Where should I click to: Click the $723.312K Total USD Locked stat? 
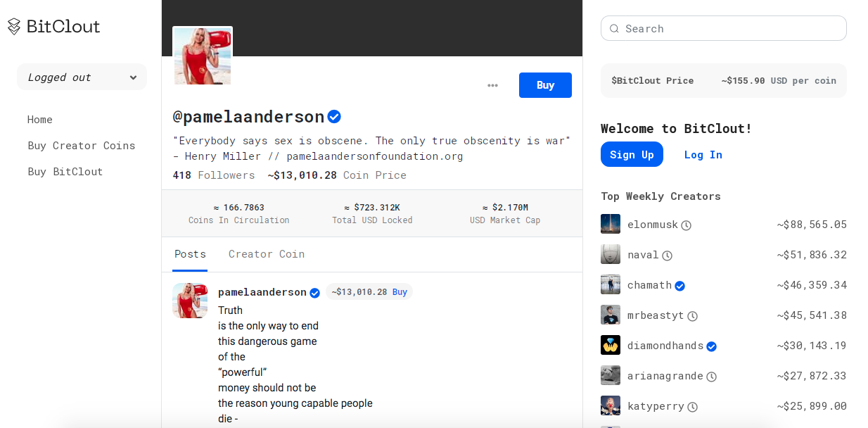[372, 213]
